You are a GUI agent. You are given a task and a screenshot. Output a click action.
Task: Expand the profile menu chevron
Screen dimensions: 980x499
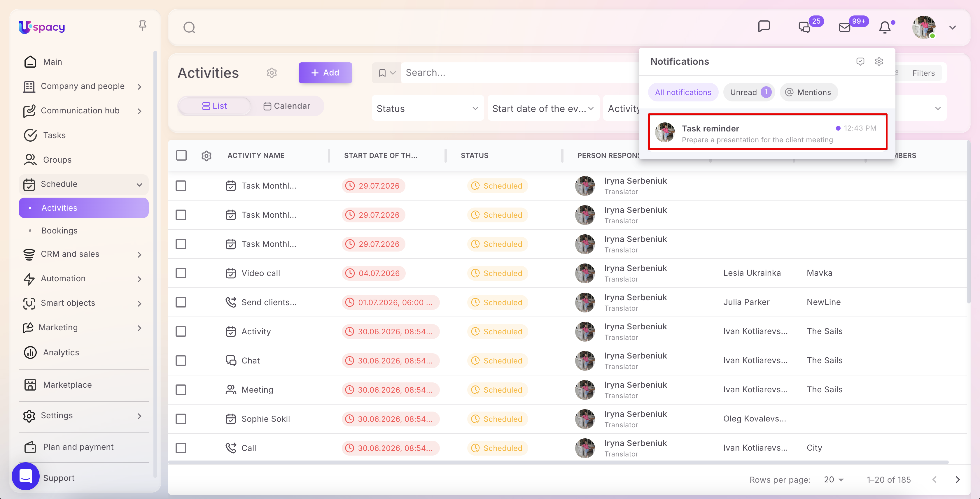click(x=952, y=27)
